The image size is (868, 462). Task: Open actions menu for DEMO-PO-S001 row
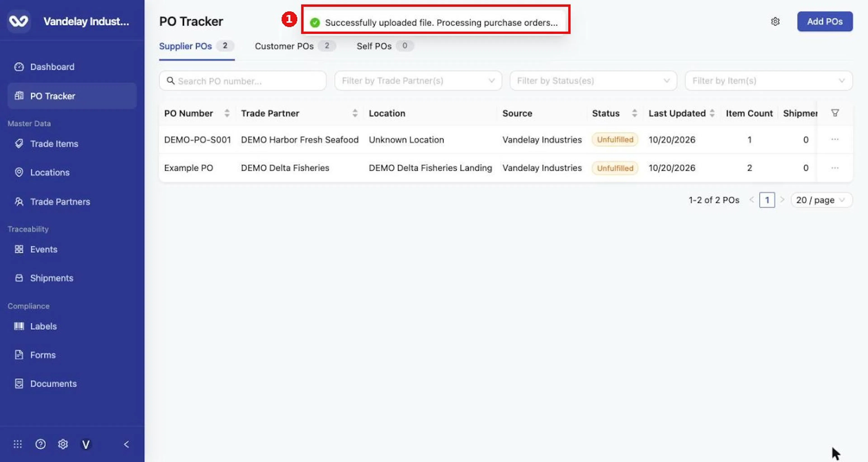coord(835,139)
